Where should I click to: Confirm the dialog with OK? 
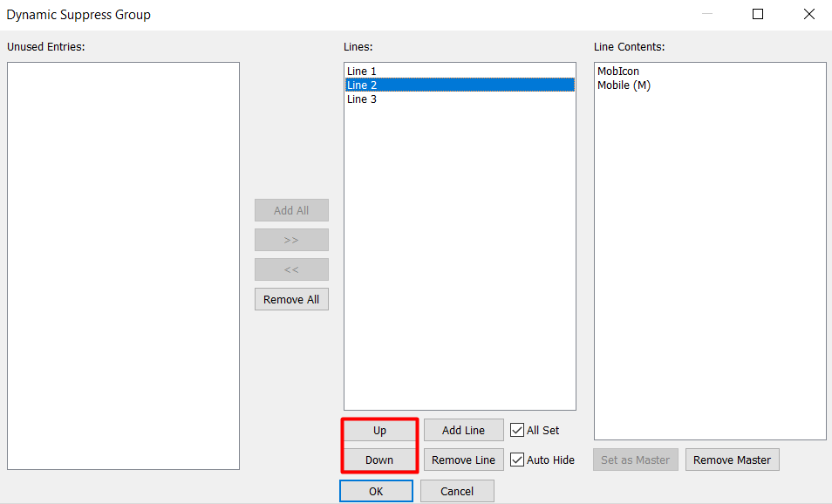(x=376, y=492)
